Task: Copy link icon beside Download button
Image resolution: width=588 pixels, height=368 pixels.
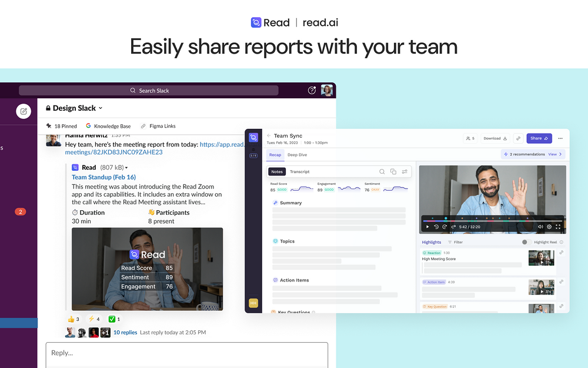Action: coord(518,138)
